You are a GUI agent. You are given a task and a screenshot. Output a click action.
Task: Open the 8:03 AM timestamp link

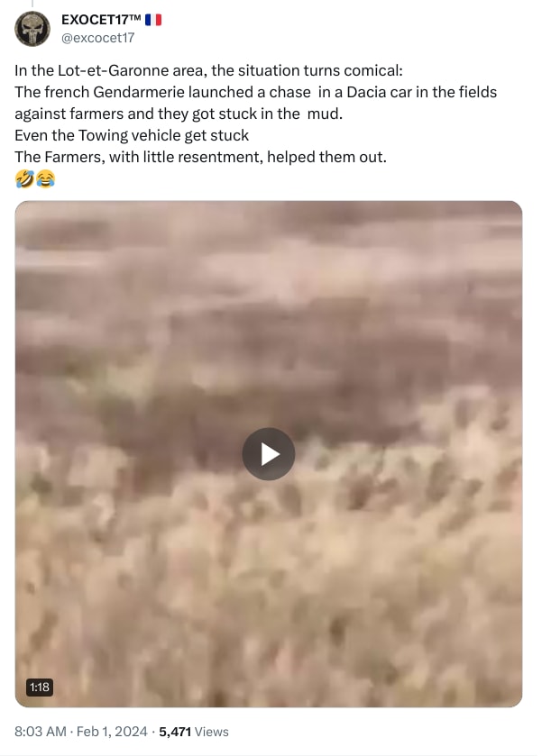pyautogui.click(x=40, y=732)
